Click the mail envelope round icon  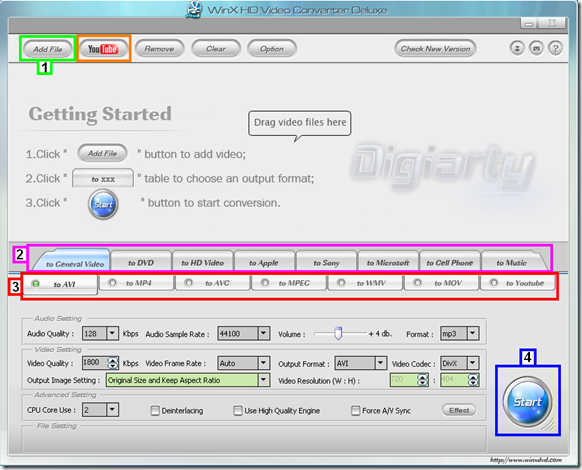click(x=536, y=48)
